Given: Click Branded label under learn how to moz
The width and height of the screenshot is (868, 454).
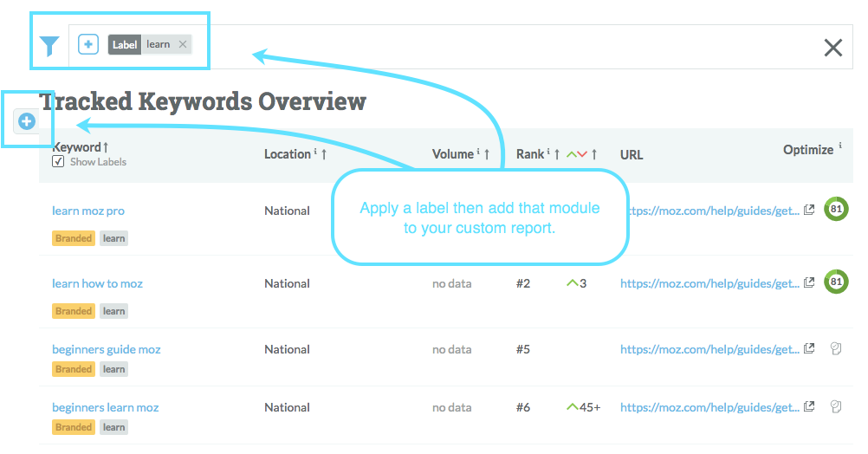Looking at the screenshot, I should point(74,311).
